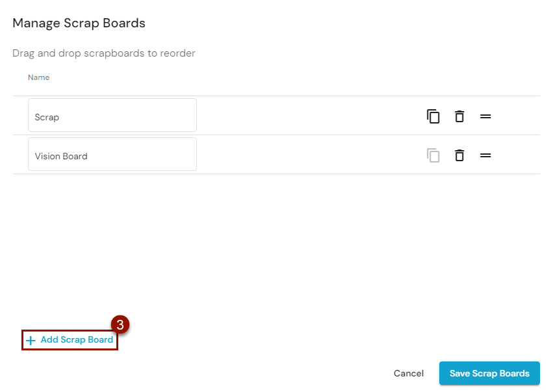Cancel the Manage Scrap Boards dialog
This screenshot has height=392, width=553.
tap(409, 373)
